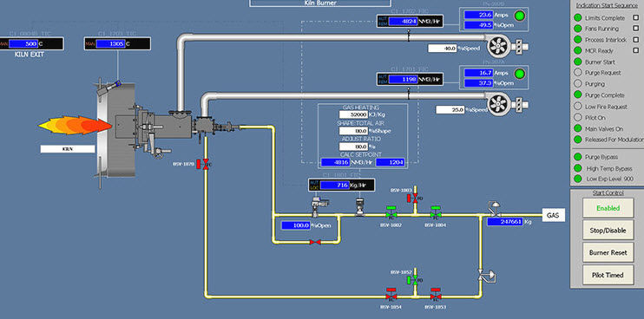Click the Enabled start control button
Viewport: 644px width, 319px height.
[x=608, y=208]
